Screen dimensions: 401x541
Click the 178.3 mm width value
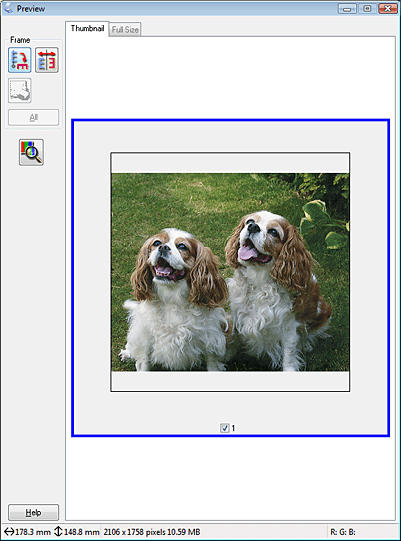pyautogui.click(x=33, y=532)
